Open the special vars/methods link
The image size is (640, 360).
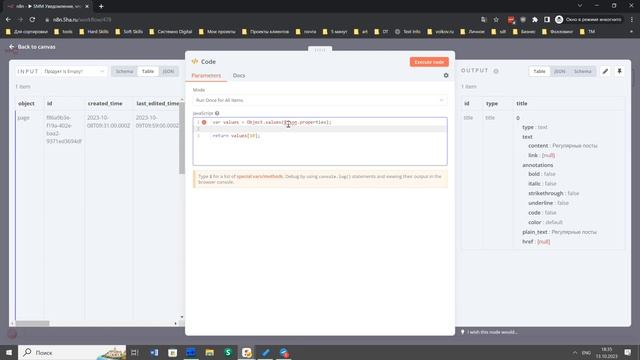click(x=260, y=176)
